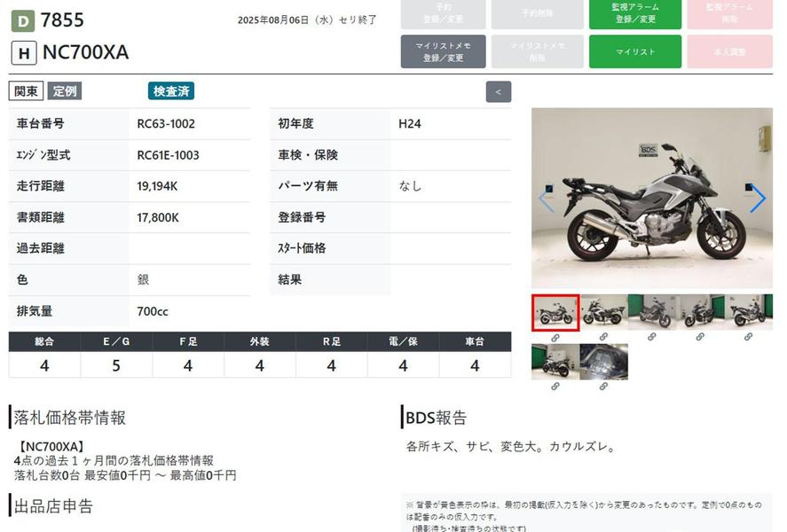Viewport: 787px width, 532px height.
Task: Click the main motorcycle photo
Action: point(651,199)
